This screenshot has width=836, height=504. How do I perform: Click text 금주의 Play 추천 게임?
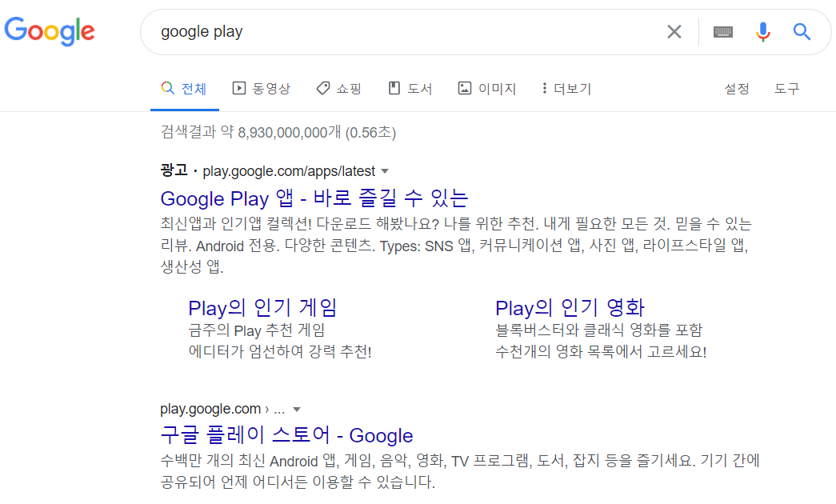(x=257, y=330)
